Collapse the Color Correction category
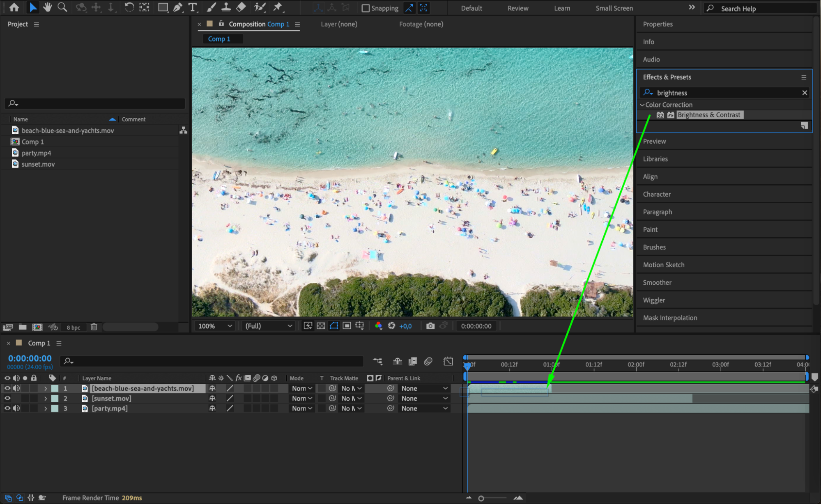821x504 pixels. pyautogui.click(x=642, y=105)
